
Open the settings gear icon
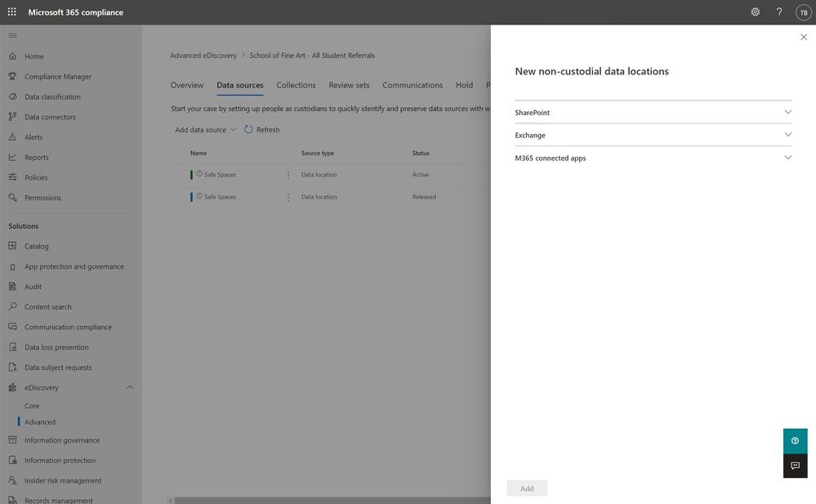(x=755, y=11)
